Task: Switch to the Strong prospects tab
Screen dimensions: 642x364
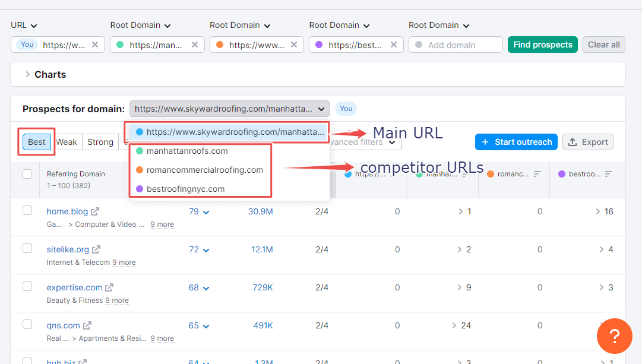Action: click(x=100, y=142)
